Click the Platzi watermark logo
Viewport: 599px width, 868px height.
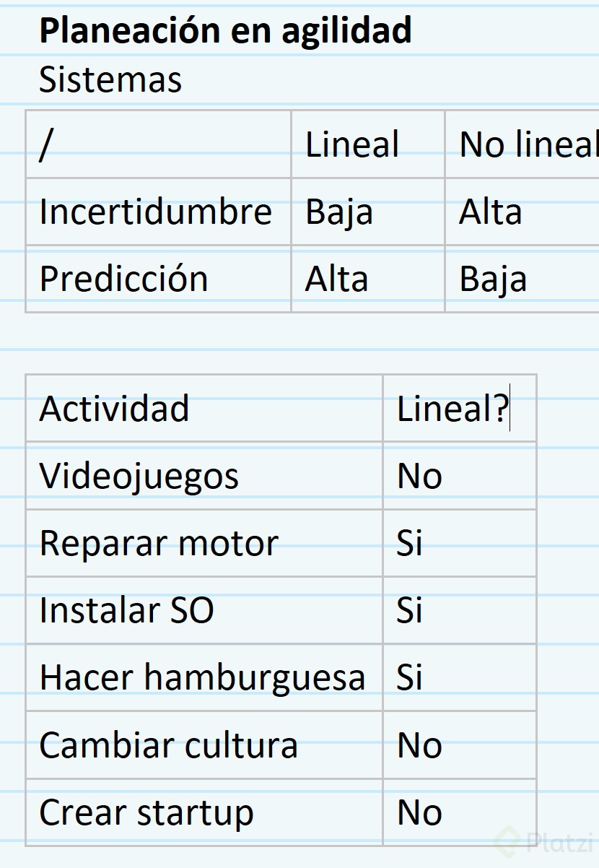(x=543, y=841)
